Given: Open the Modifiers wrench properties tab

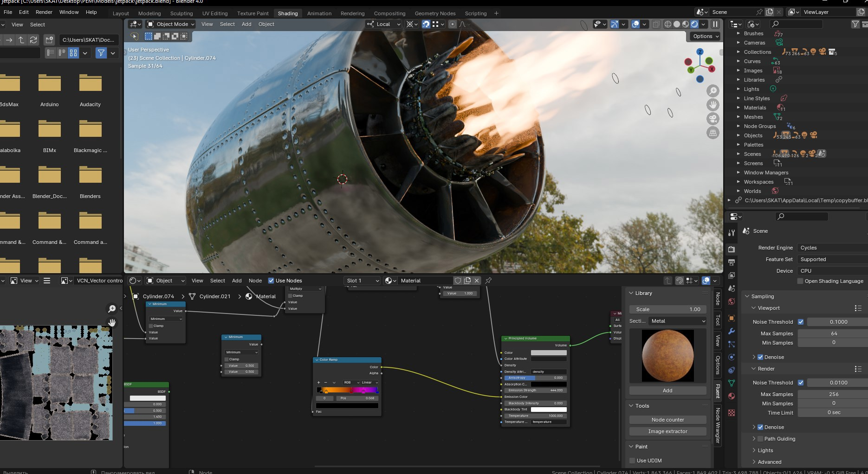Looking at the screenshot, I should pyautogui.click(x=732, y=331).
